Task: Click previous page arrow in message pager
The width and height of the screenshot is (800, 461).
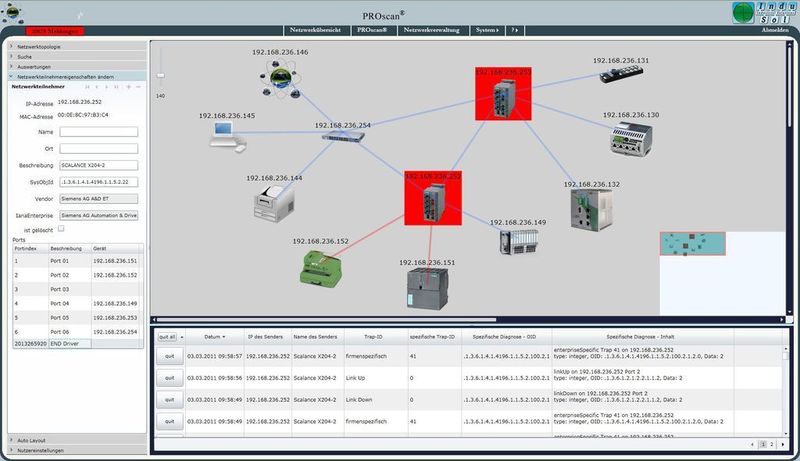Action: (x=752, y=445)
